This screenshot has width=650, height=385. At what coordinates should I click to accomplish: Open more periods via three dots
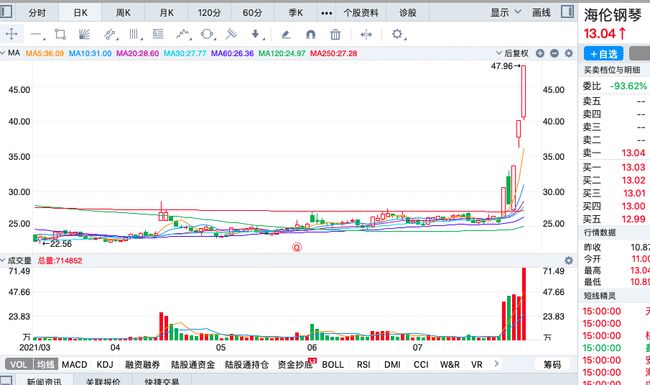click(x=327, y=13)
